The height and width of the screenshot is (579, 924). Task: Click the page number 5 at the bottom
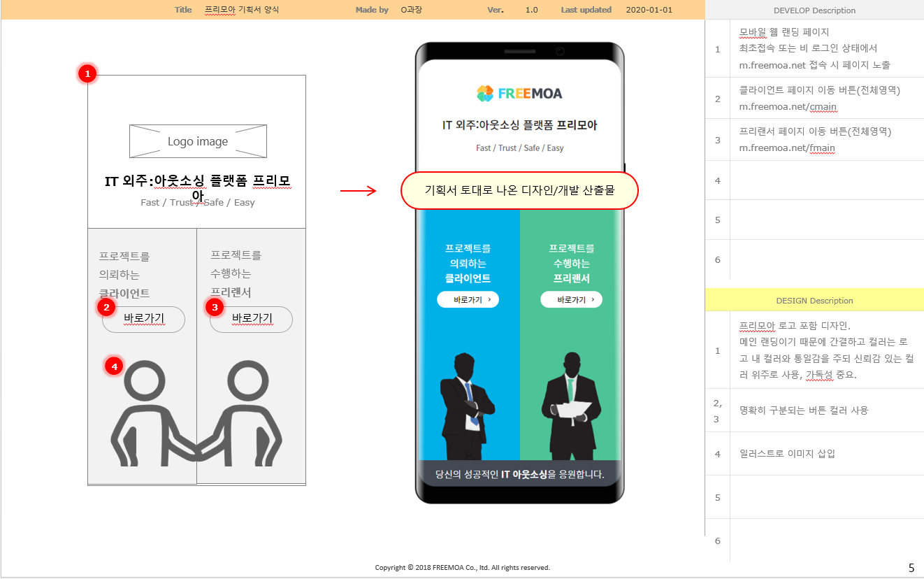911,568
